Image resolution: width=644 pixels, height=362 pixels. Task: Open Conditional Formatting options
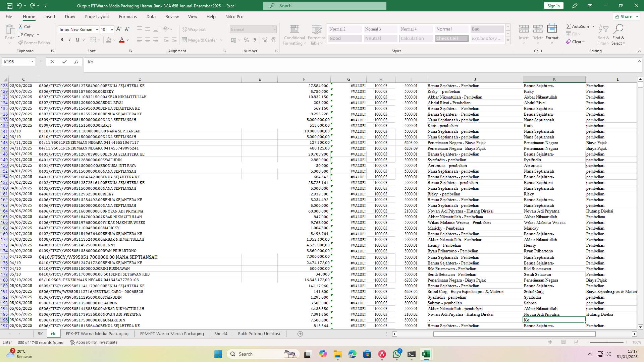point(294,35)
